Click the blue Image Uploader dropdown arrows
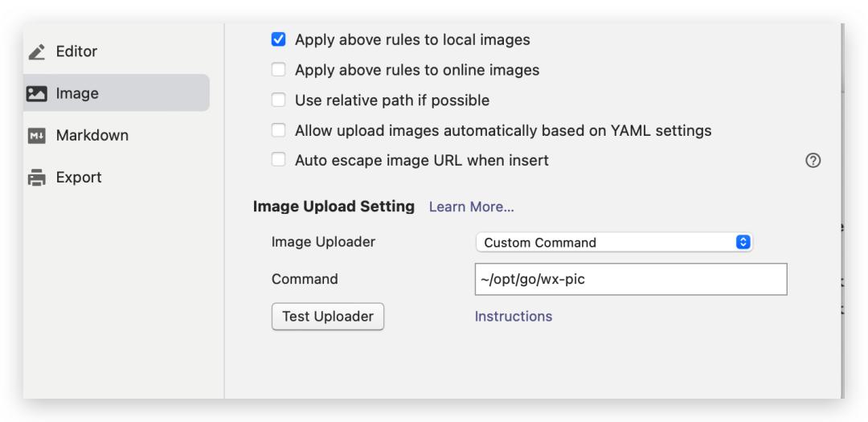This screenshot has width=868, height=422. pyautogui.click(x=743, y=243)
